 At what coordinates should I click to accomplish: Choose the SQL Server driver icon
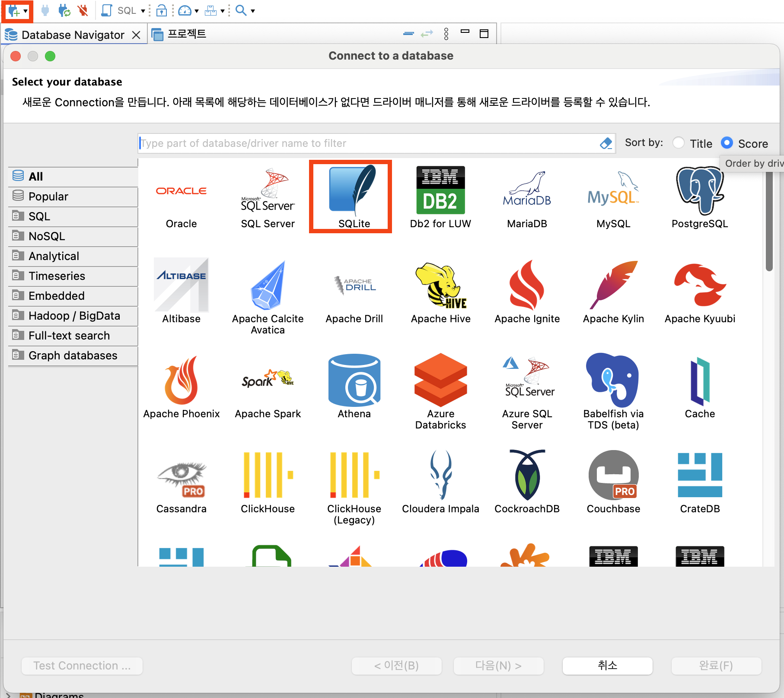pos(268,197)
